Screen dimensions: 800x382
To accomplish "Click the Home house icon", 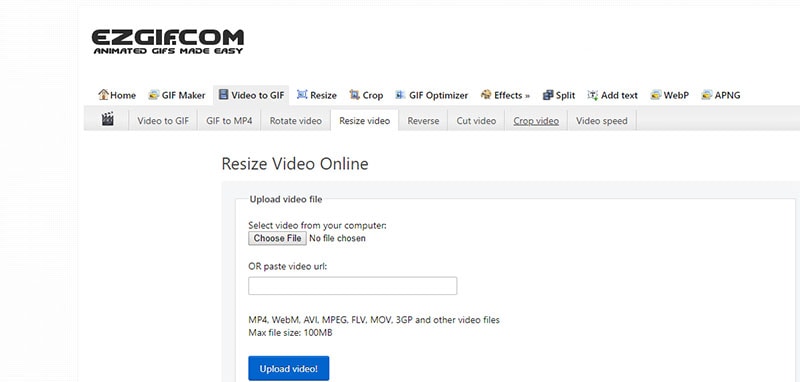I will click(104, 94).
